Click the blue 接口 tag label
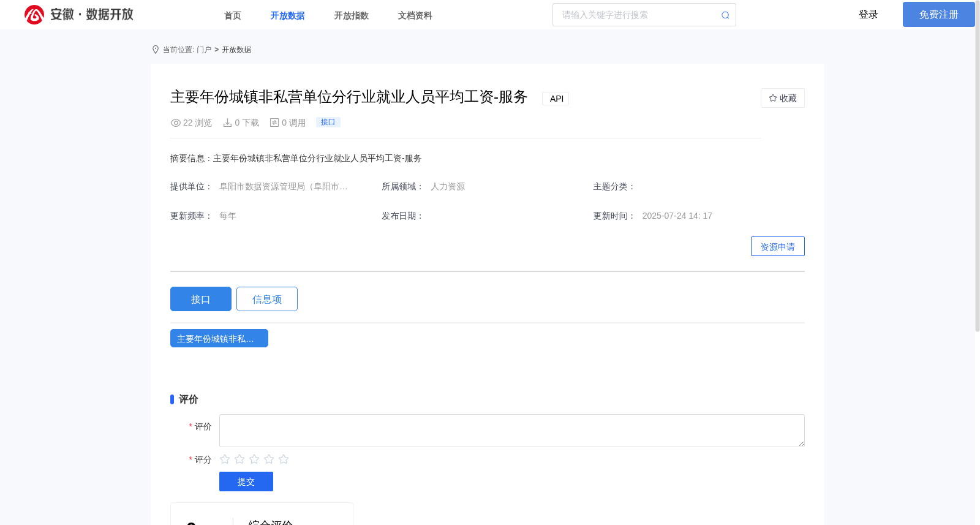 click(x=328, y=122)
